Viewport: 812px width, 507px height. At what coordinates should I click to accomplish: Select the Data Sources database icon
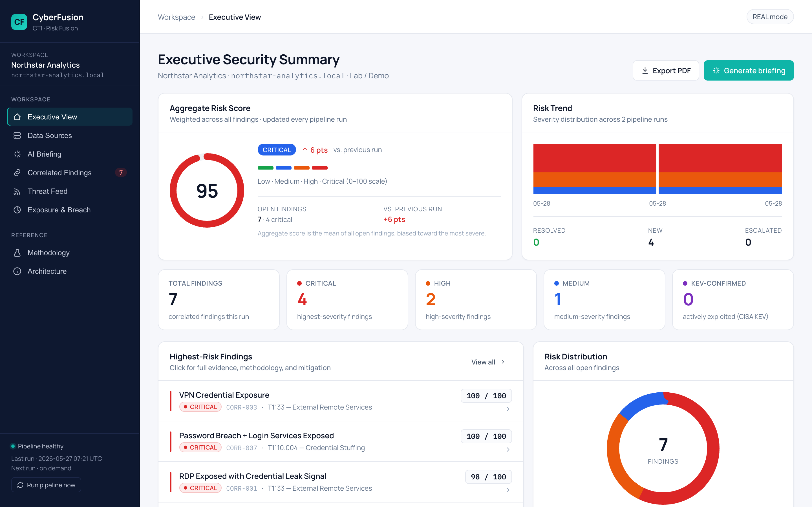click(x=17, y=135)
